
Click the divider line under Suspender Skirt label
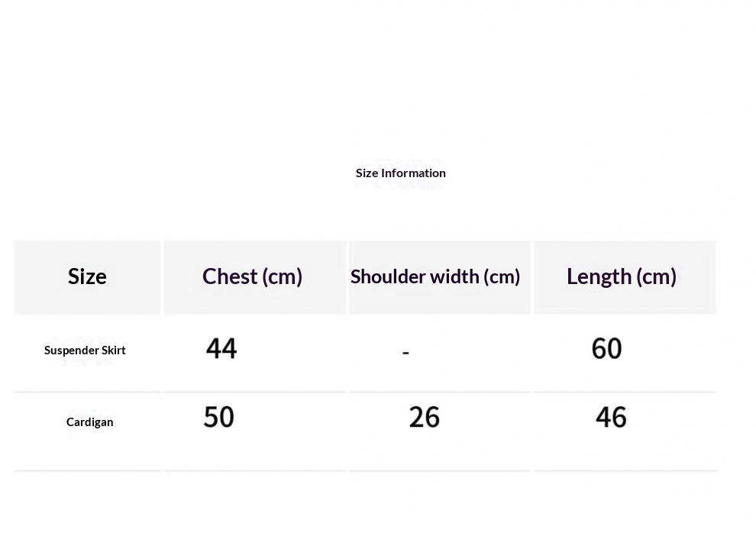[87, 392]
